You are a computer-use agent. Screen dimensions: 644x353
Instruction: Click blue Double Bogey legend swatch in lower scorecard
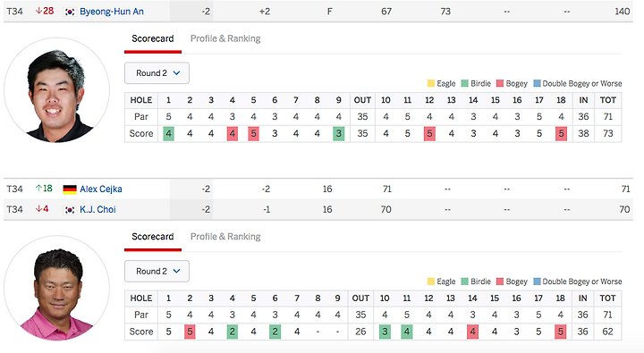537,282
